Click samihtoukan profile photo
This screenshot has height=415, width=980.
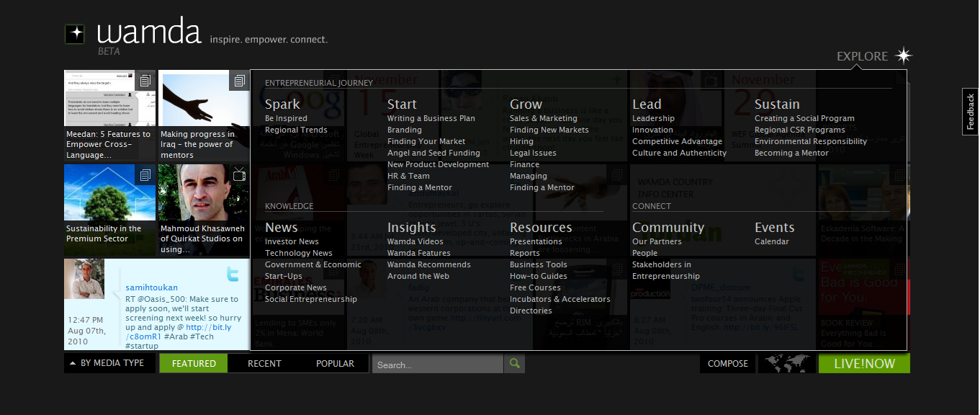click(84, 280)
